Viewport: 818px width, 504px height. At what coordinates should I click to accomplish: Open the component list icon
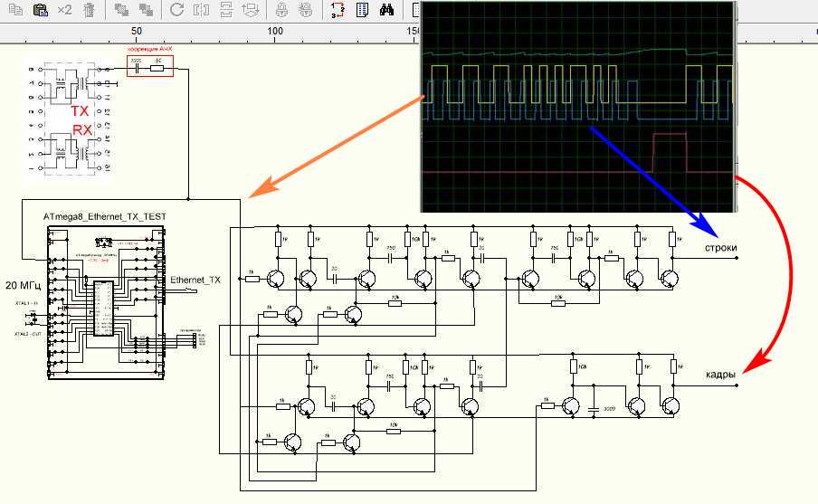coord(362,11)
